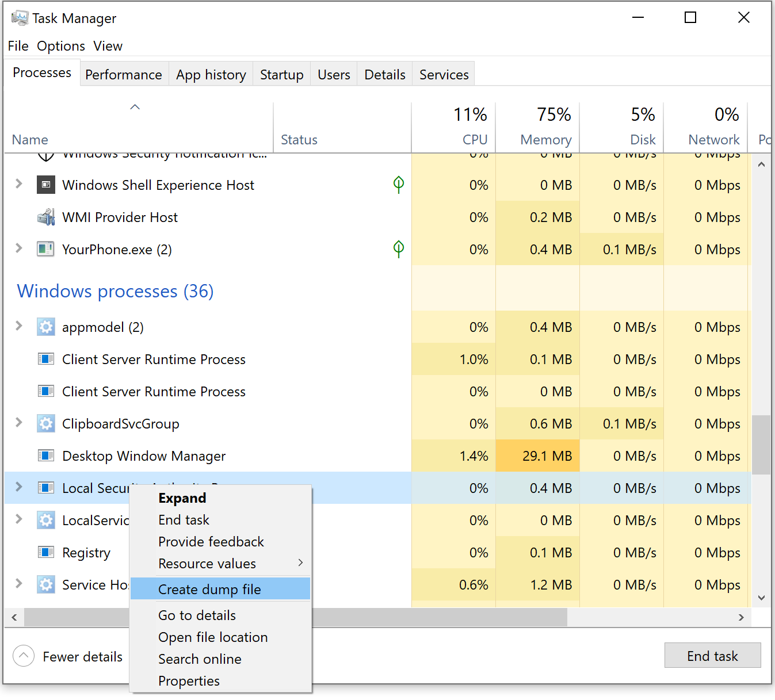Click the Service Host gear icon

coord(46,584)
